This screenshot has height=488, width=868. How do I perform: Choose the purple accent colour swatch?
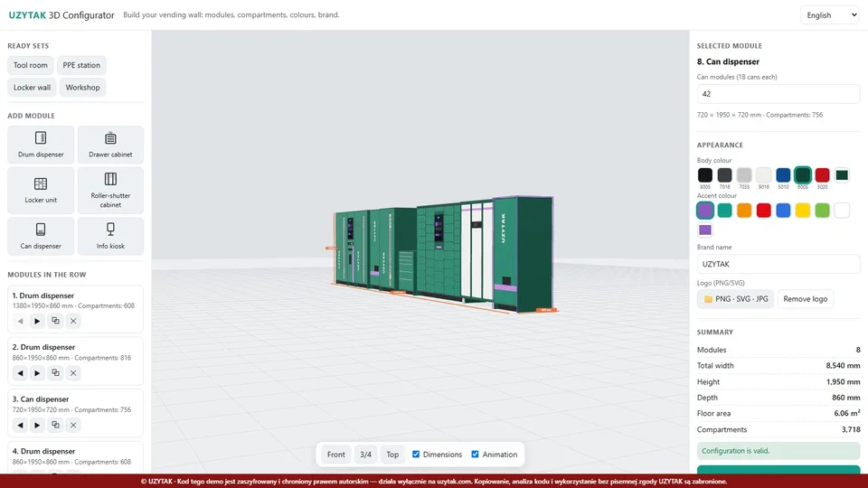704,211
